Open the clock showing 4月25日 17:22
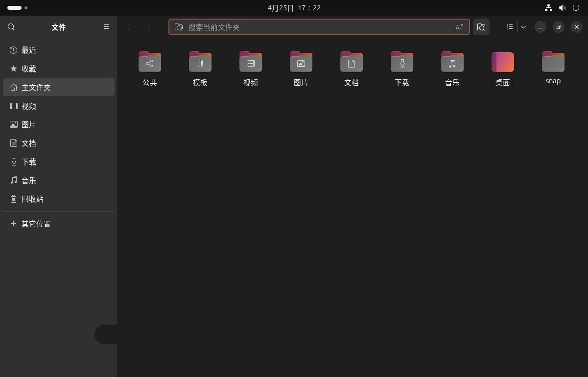The width and height of the screenshot is (588, 377). tap(294, 8)
